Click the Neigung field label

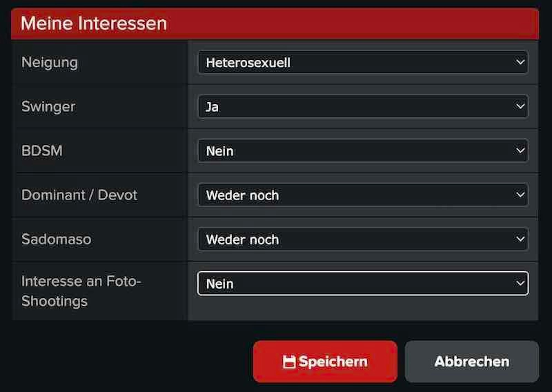point(50,62)
